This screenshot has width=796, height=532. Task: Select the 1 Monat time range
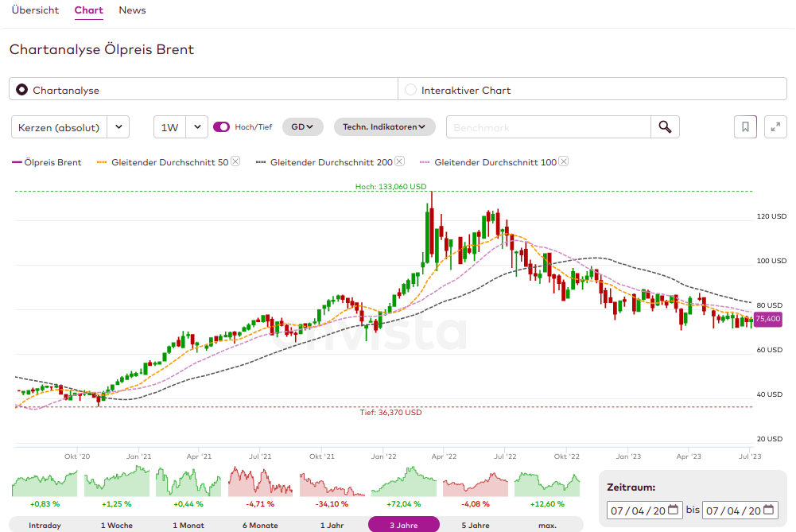188,525
